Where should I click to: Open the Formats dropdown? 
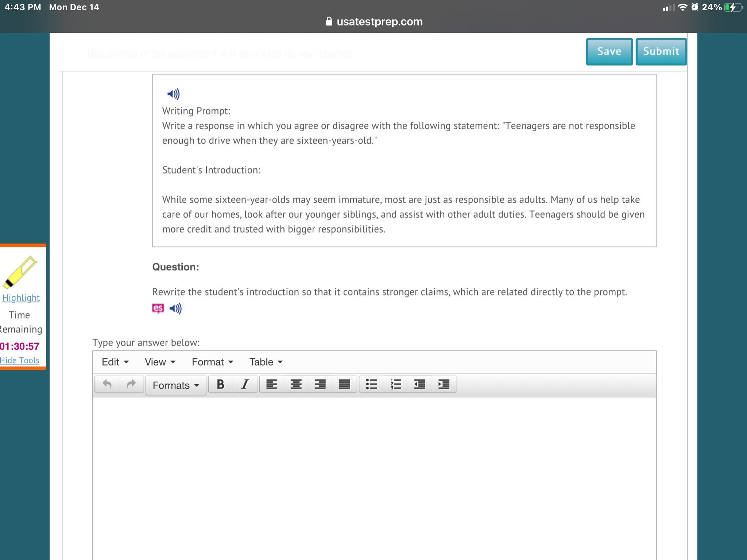[176, 385]
